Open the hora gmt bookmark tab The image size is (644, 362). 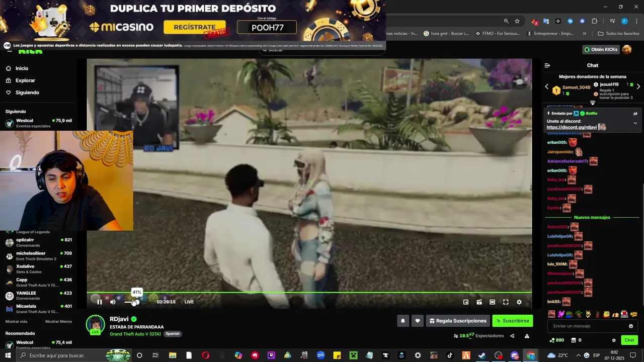pos(446,34)
